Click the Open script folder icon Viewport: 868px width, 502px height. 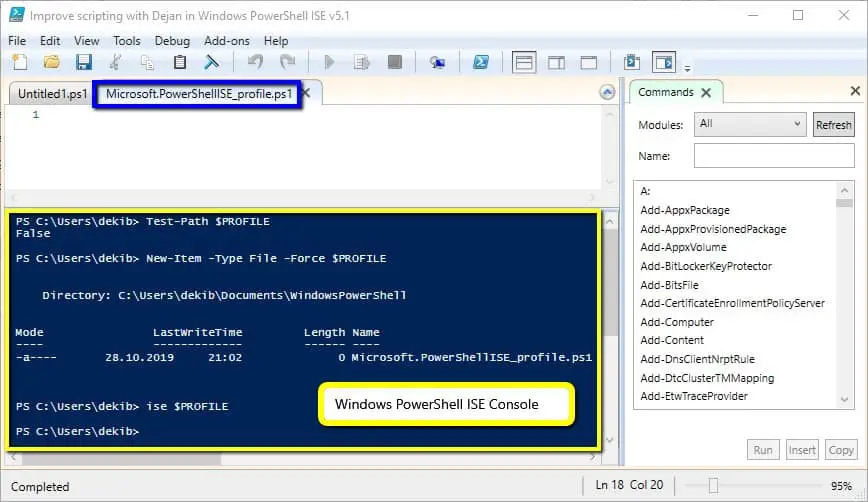coord(51,62)
